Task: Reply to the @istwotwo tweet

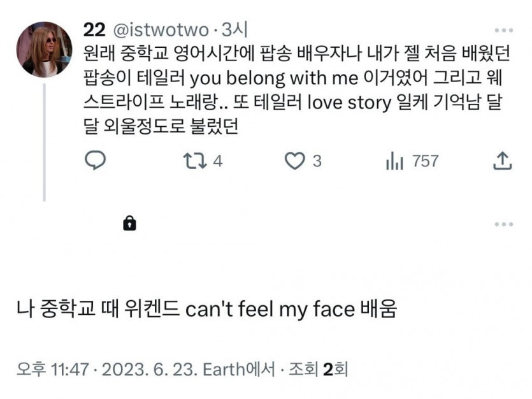Action: click(x=95, y=161)
